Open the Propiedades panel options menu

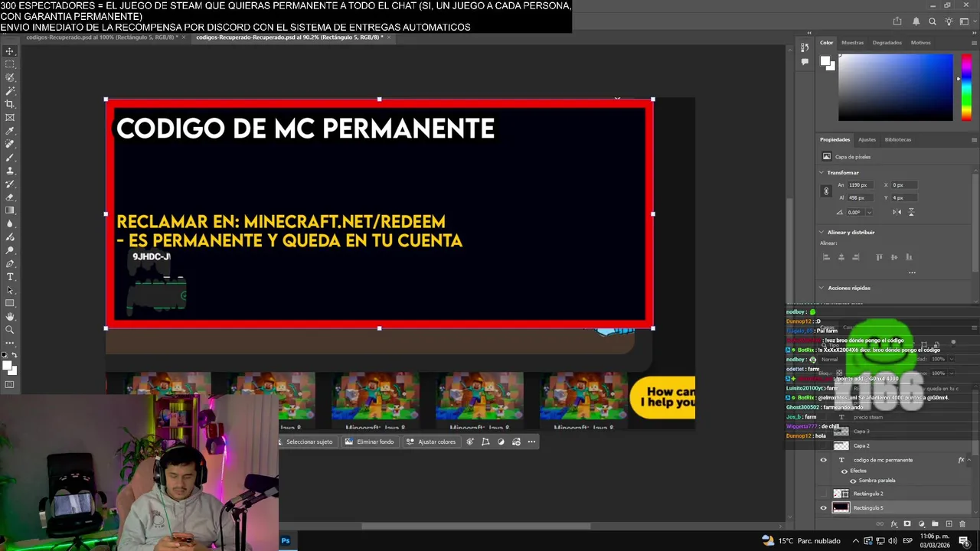click(x=974, y=139)
